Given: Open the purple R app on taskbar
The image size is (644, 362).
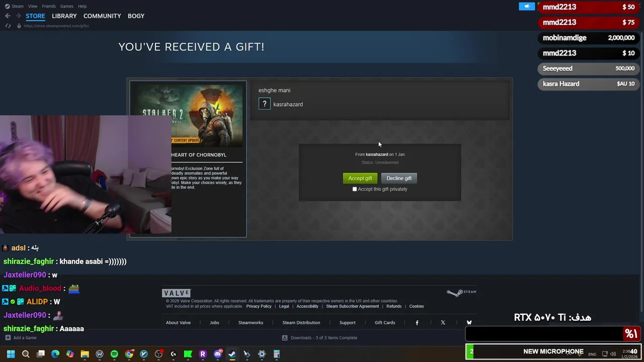Looking at the screenshot, I should [203, 354].
